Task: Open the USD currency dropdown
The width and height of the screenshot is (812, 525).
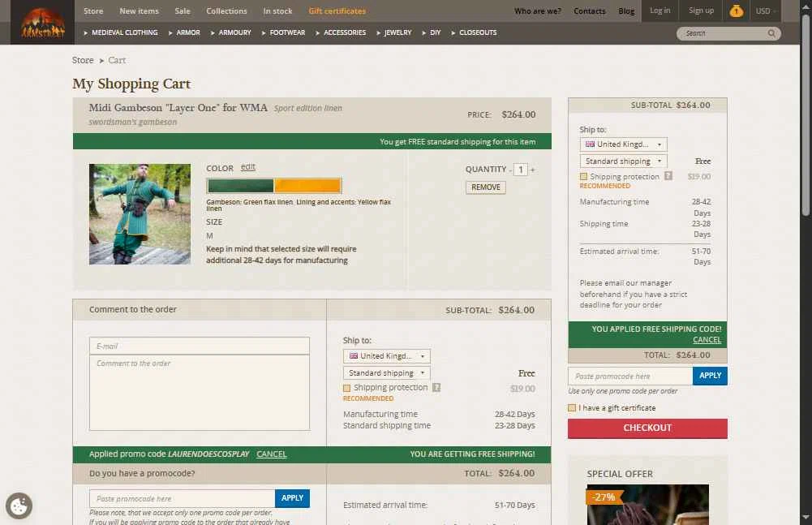Action: [x=766, y=11]
